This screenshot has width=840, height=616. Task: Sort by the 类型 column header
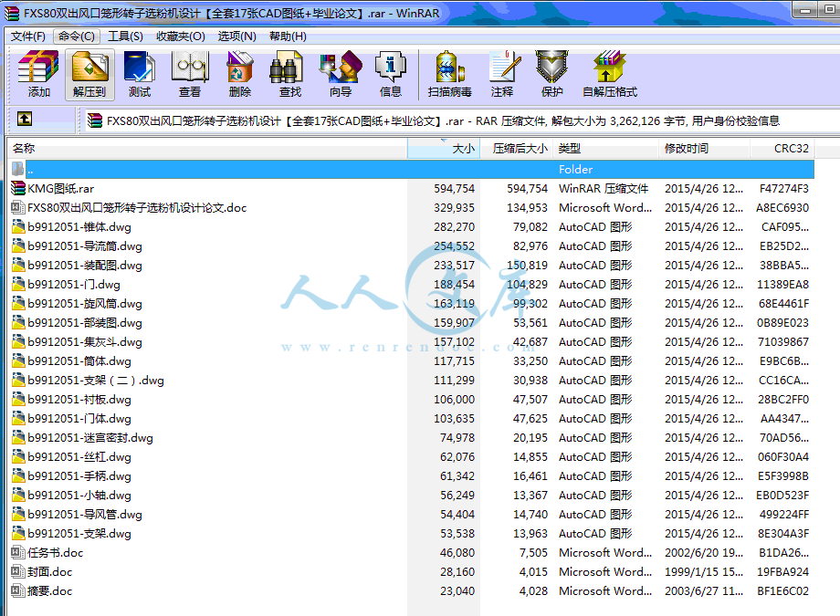[x=605, y=149]
